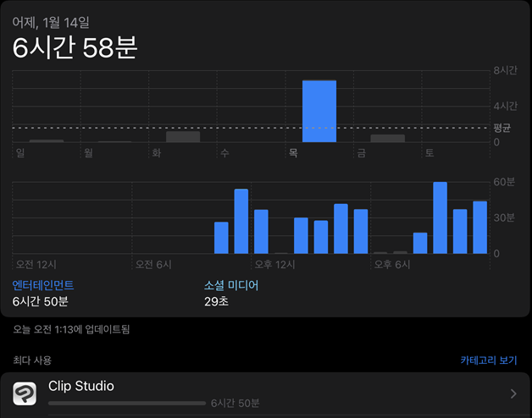Image resolution: width=532 pixels, height=418 pixels.
Task: Tap the 오전 6시 axis label
Action: pos(153,265)
